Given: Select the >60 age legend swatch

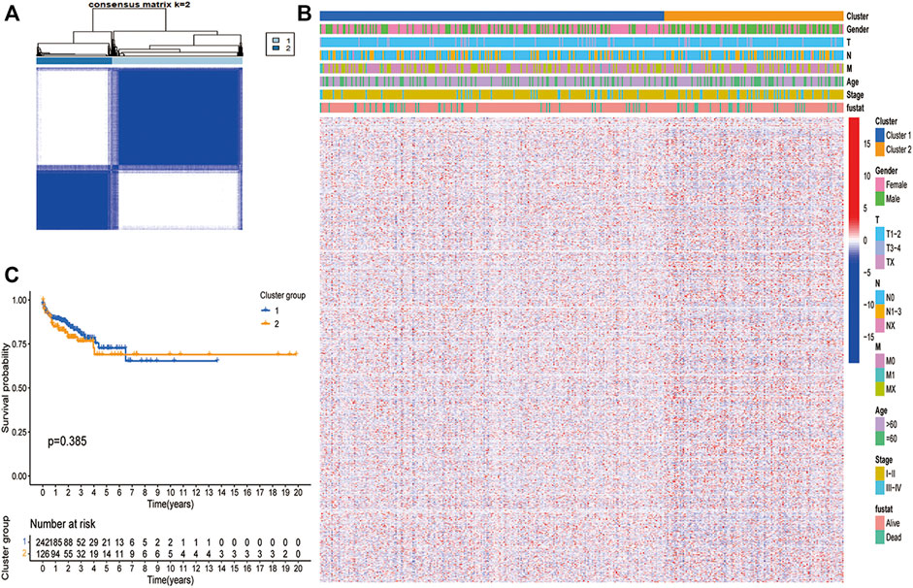Looking at the screenshot, I should click(x=879, y=424).
